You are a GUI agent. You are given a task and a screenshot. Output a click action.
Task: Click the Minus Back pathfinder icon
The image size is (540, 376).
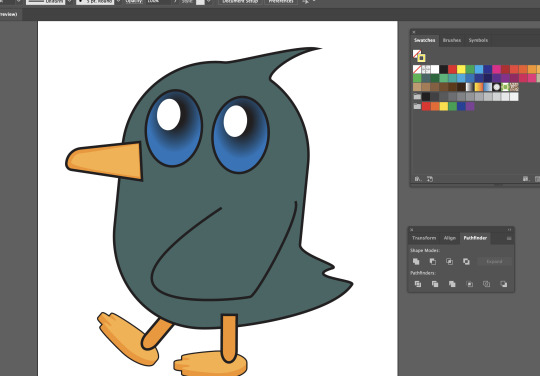(503, 284)
